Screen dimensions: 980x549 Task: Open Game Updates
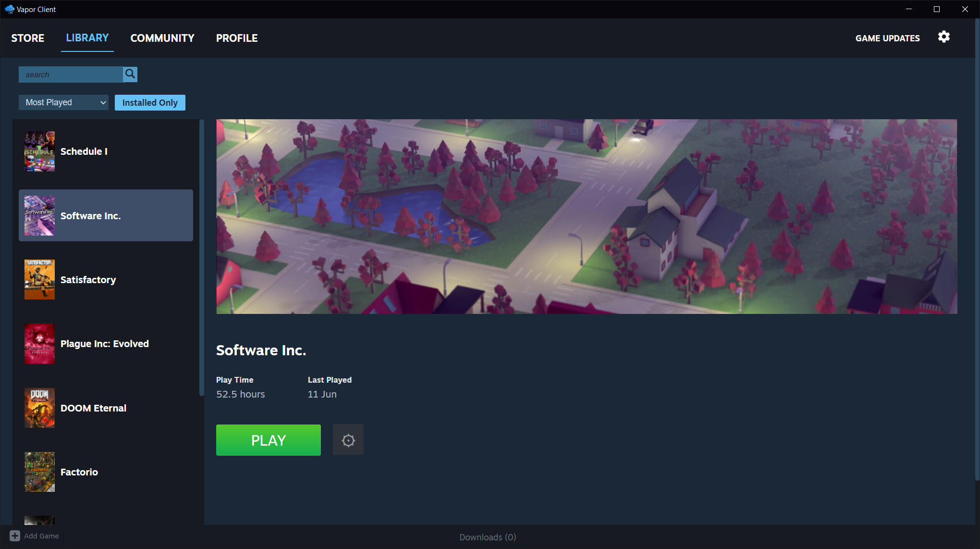pos(887,38)
